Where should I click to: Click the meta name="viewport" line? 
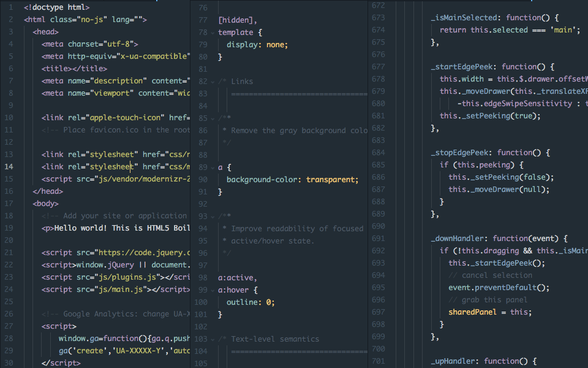pyautogui.click(x=116, y=93)
